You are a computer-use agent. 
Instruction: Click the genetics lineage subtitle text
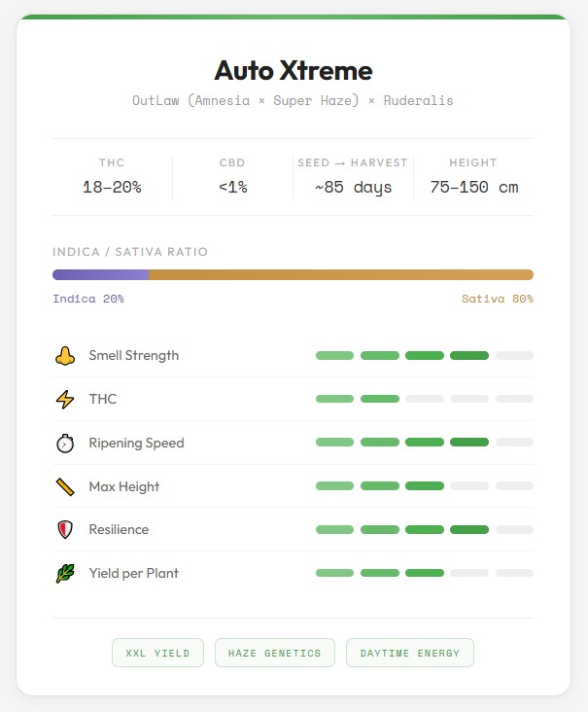[294, 101]
